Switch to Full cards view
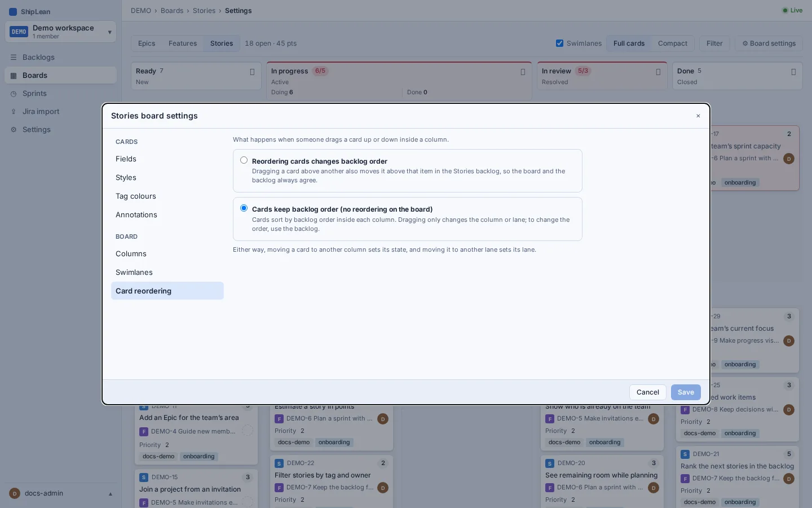This screenshot has width=812, height=508. click(629, 43)
